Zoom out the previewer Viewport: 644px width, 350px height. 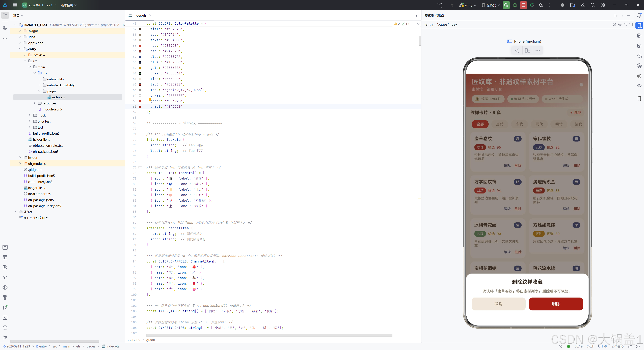click(x=614, y=24)
